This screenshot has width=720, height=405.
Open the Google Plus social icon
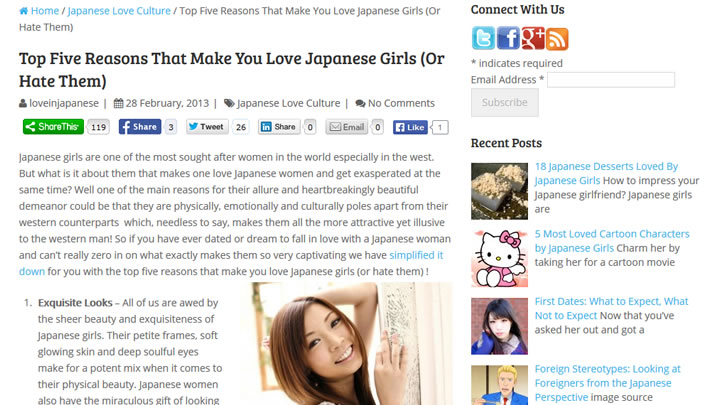click(x=533, y=38)
